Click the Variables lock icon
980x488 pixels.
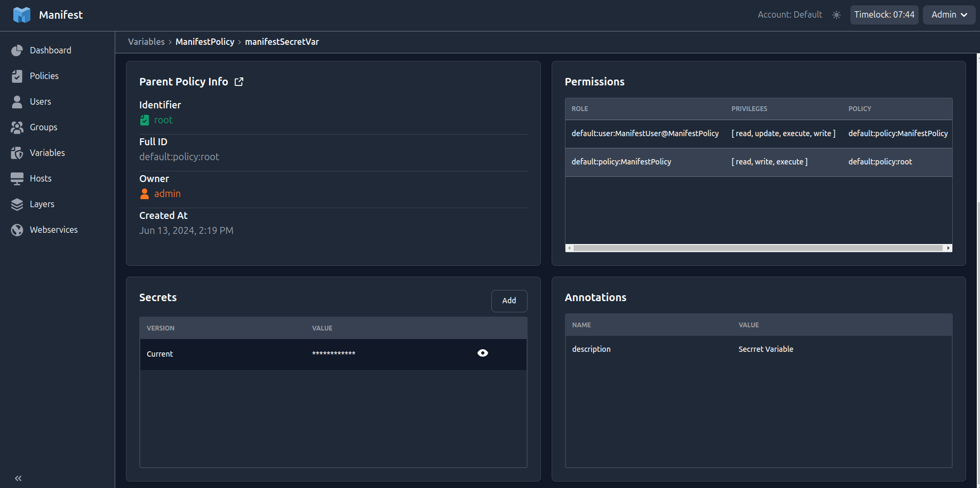tap(17, 153)
